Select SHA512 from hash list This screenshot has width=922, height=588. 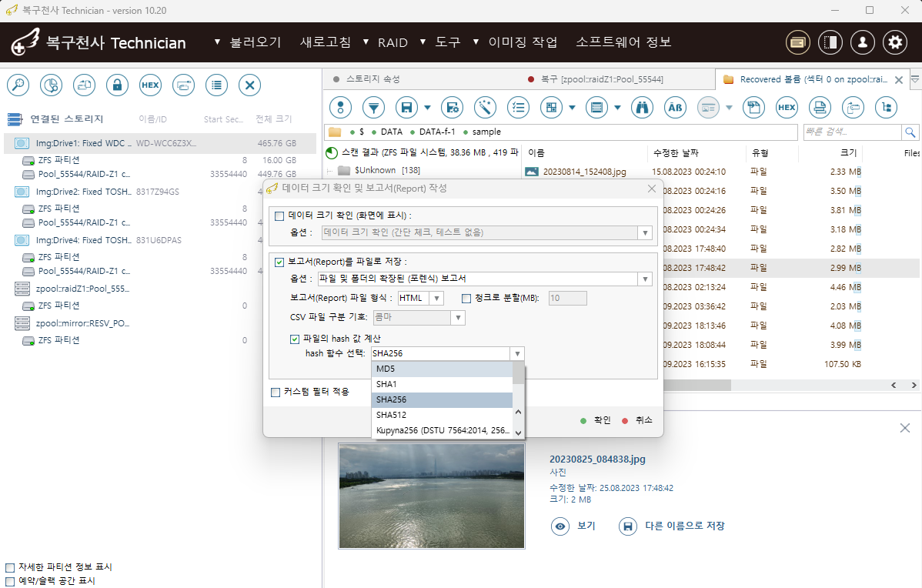click(x=443, y=415)
